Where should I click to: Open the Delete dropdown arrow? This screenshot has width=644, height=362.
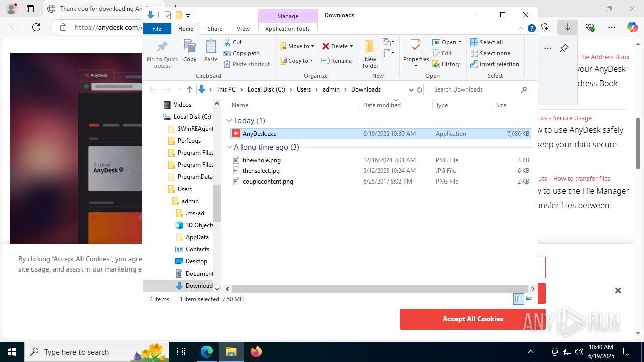[x=351, y=46]
